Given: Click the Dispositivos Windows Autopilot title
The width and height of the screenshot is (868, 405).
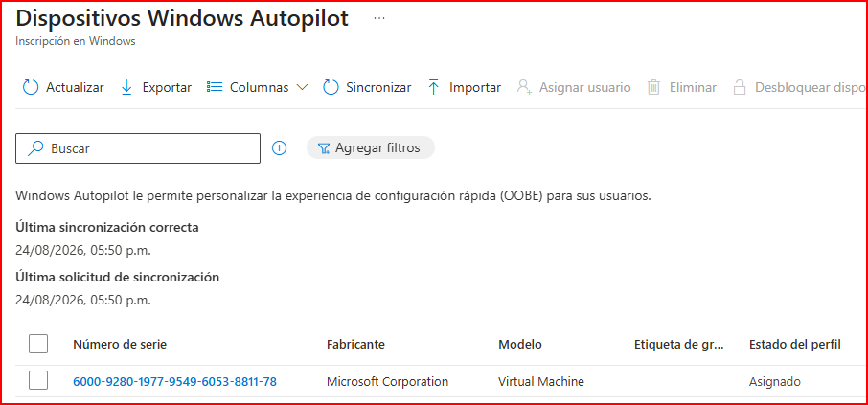Looking at the screenshot, I should [182, 18].
